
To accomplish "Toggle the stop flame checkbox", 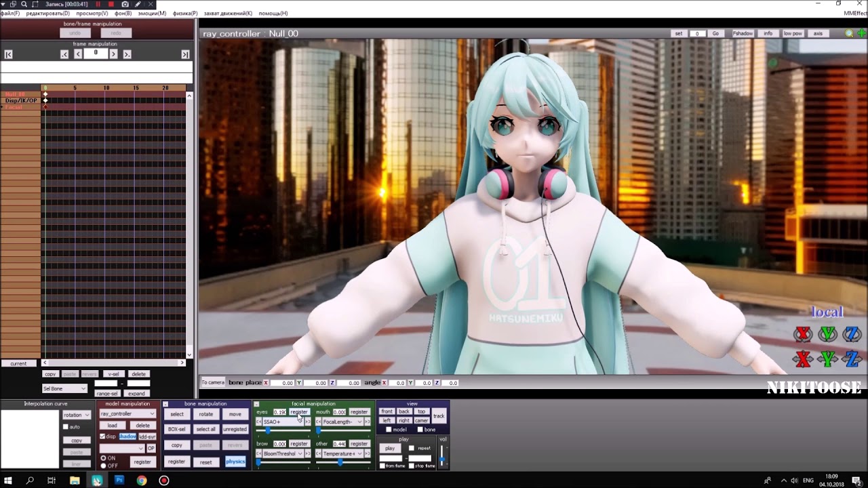I will click(412, 466).
